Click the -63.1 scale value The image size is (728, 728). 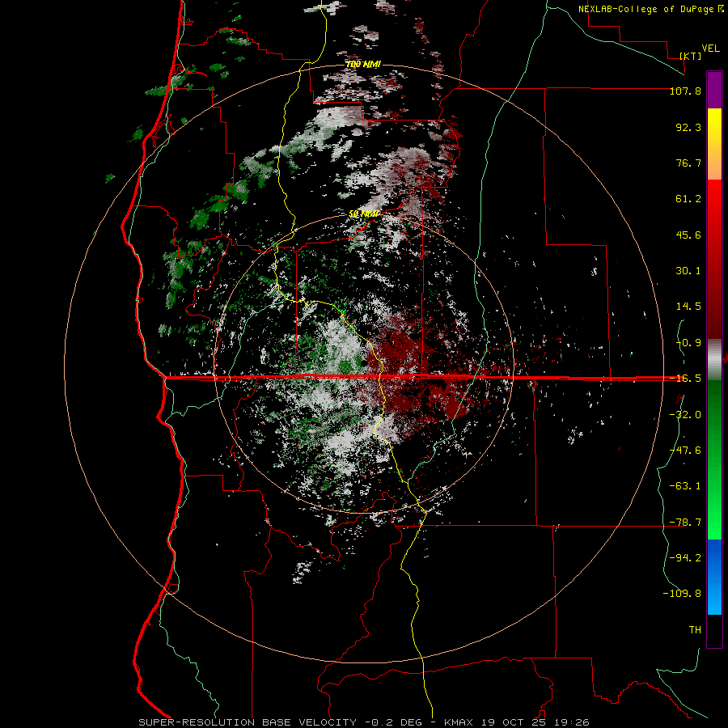click(685, 486)
